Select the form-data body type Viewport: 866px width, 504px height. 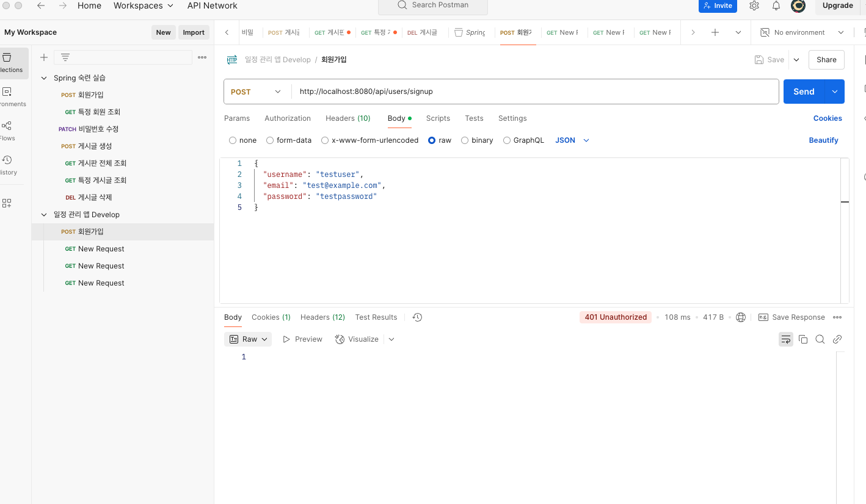[x=270, y=140]
